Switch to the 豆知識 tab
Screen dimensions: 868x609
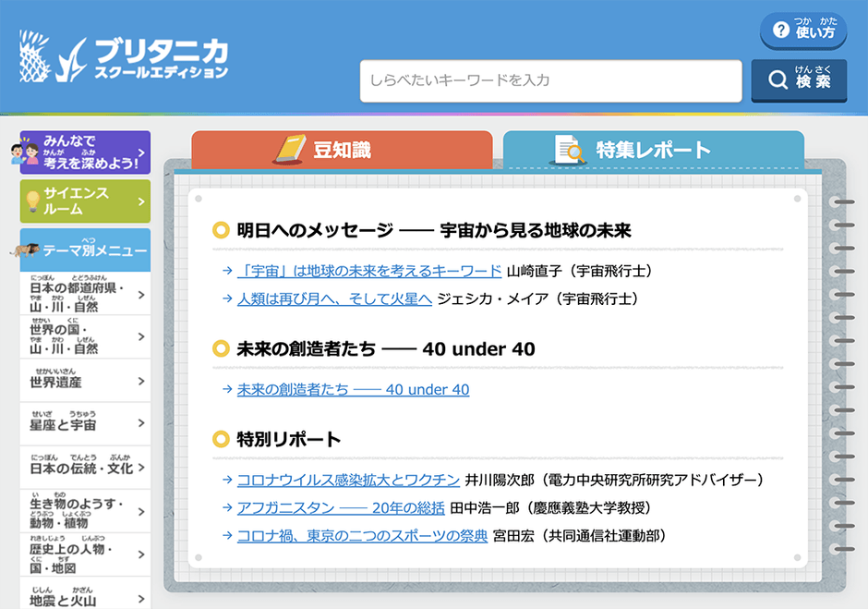[342, 148]
